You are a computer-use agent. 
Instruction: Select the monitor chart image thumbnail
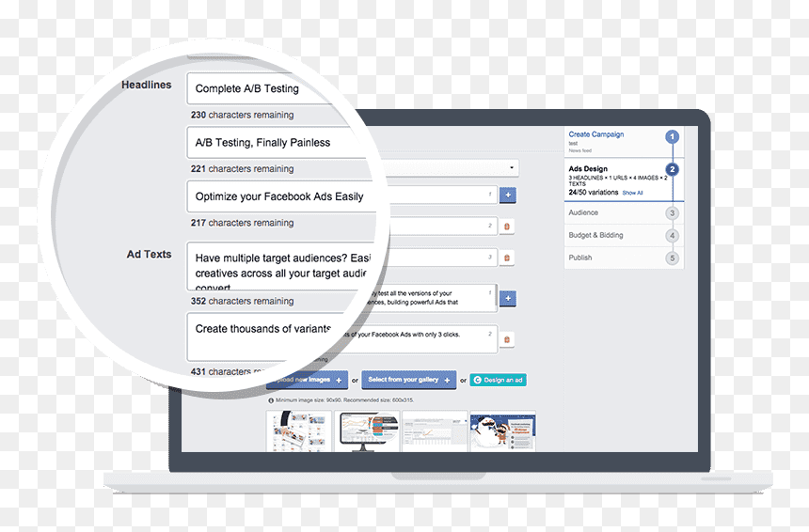367,431
